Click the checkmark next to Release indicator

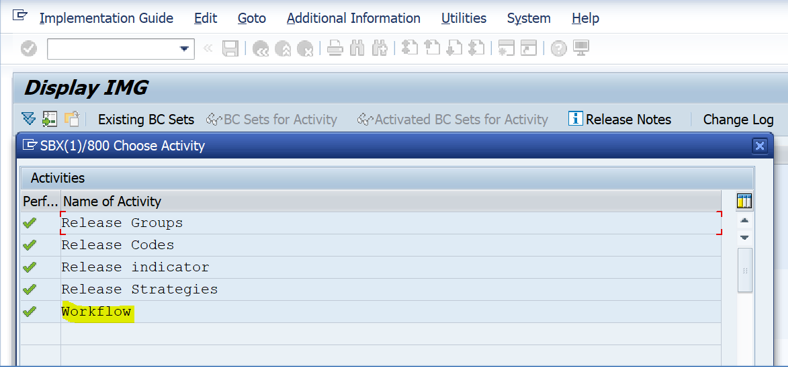click(x=30, y=267)
